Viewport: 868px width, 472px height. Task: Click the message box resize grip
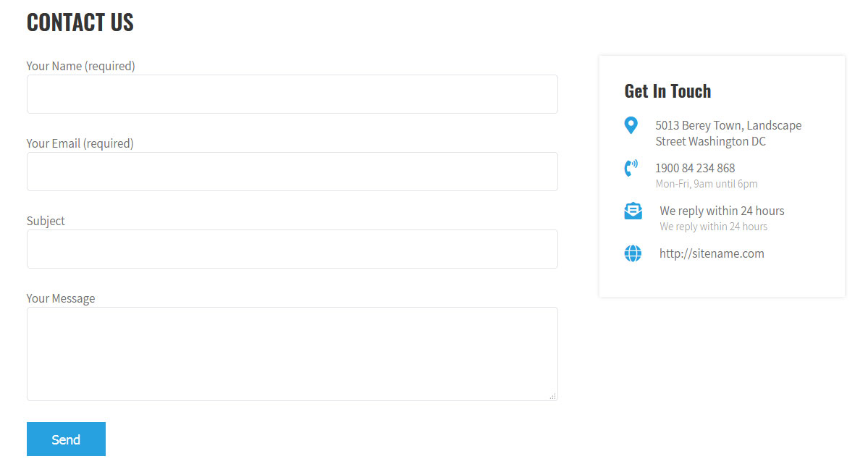[x=552, y=396]
